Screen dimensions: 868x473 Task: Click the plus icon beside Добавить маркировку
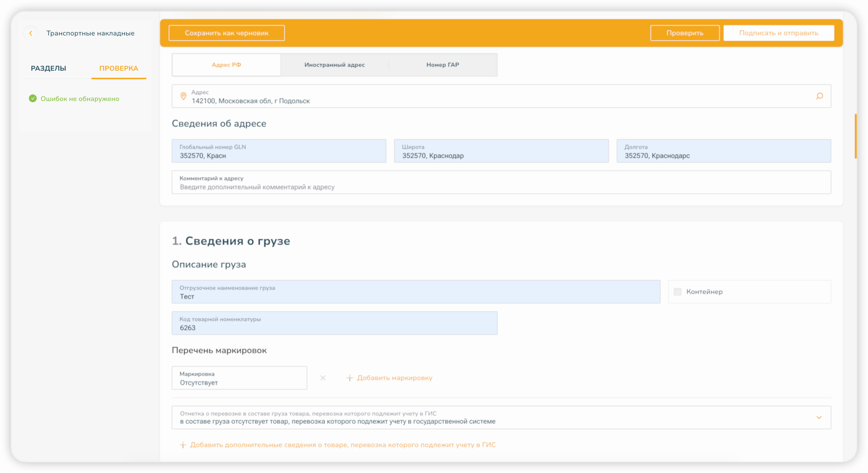[350, 378]
